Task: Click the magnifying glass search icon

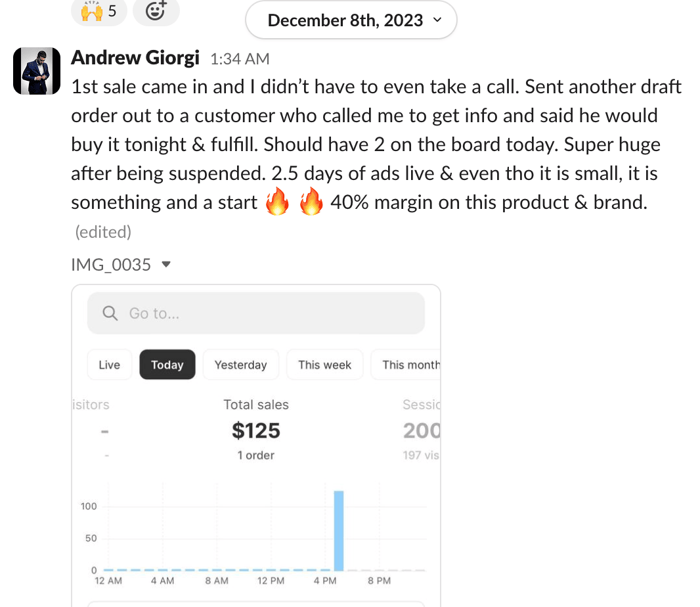Action: [x=110, y=313]
